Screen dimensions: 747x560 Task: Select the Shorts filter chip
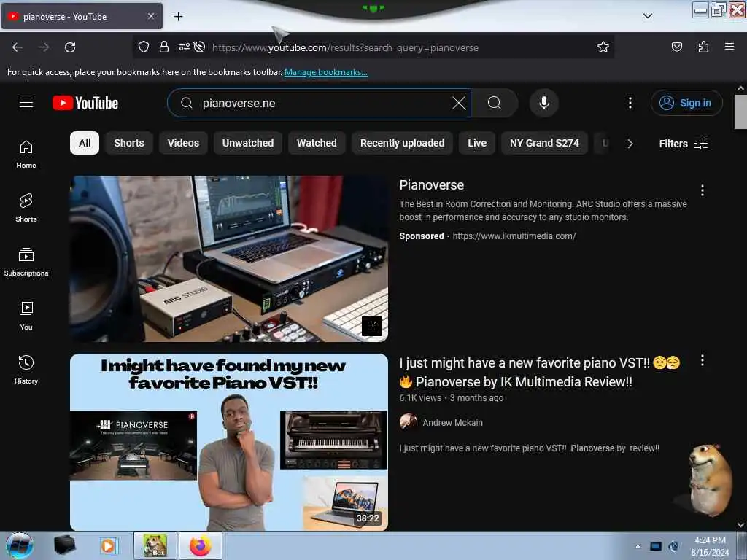[129, 143]
